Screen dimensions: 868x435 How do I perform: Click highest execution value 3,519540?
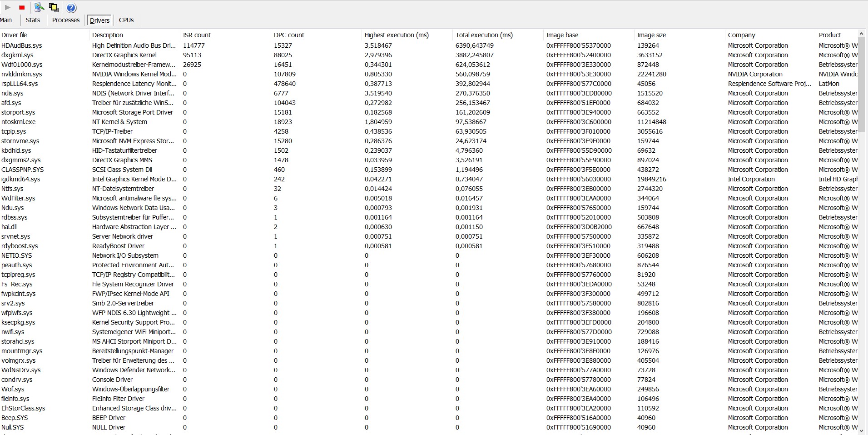(378, 93)
